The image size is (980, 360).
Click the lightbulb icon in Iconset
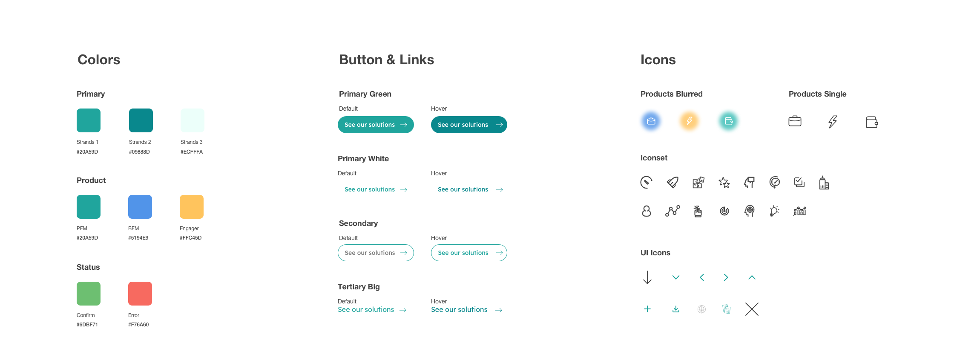(774, 211)
